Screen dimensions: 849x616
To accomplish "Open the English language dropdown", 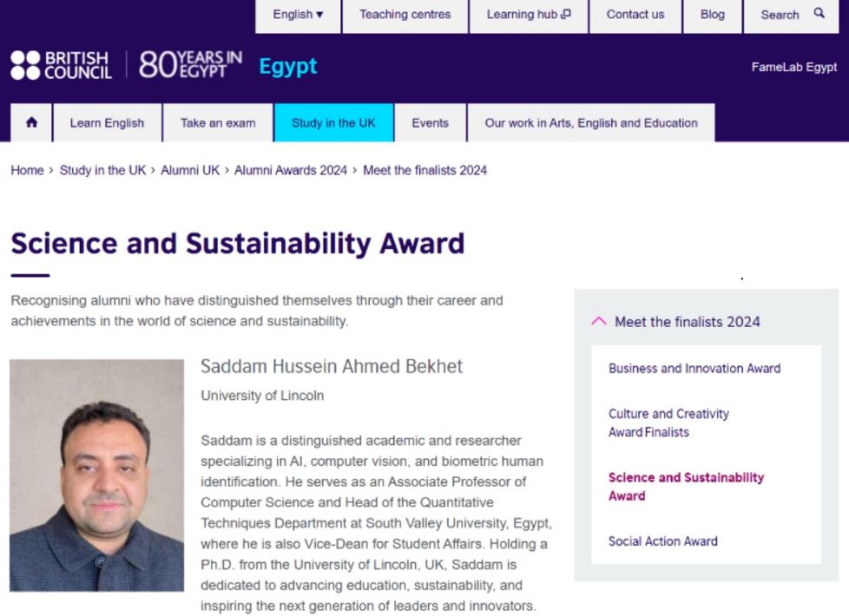I will pyautogui.click(x=298, y=15).
